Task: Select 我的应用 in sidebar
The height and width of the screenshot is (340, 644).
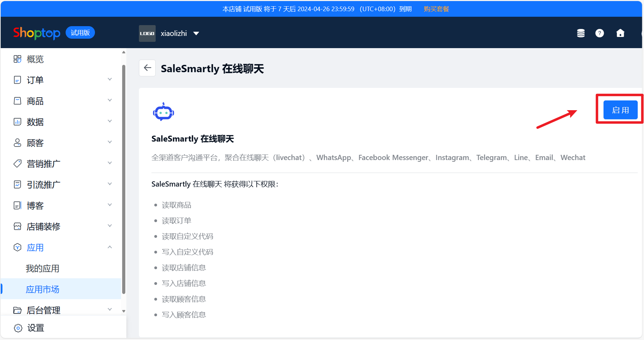Action: pos(43,269)
